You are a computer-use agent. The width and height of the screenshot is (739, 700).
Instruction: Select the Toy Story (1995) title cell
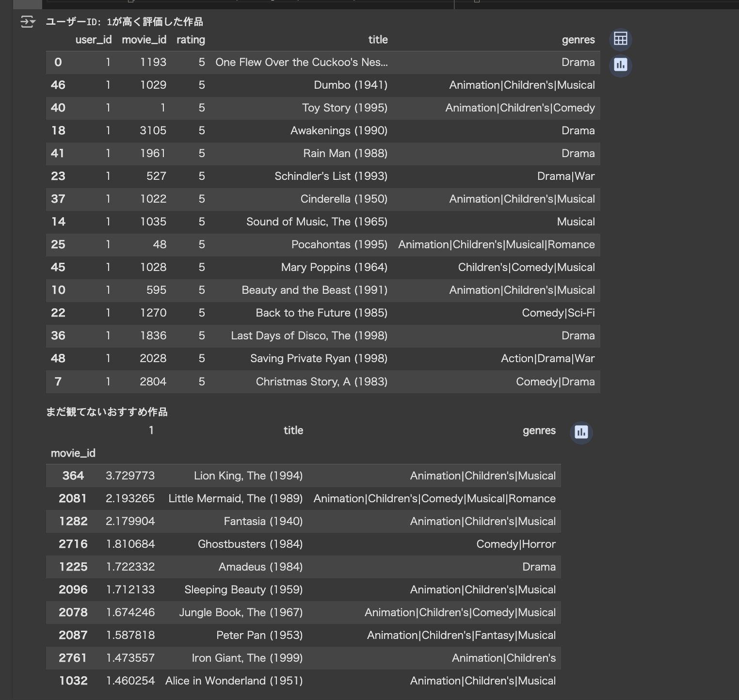(x=345, y=108)
